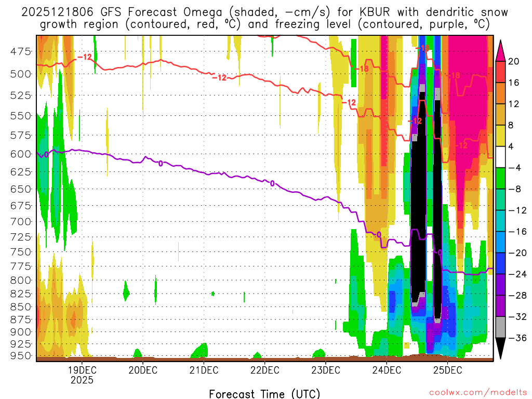
Task: Click the dark blue -20 to -24 colorbar swatch
Action: click(500, 263)
